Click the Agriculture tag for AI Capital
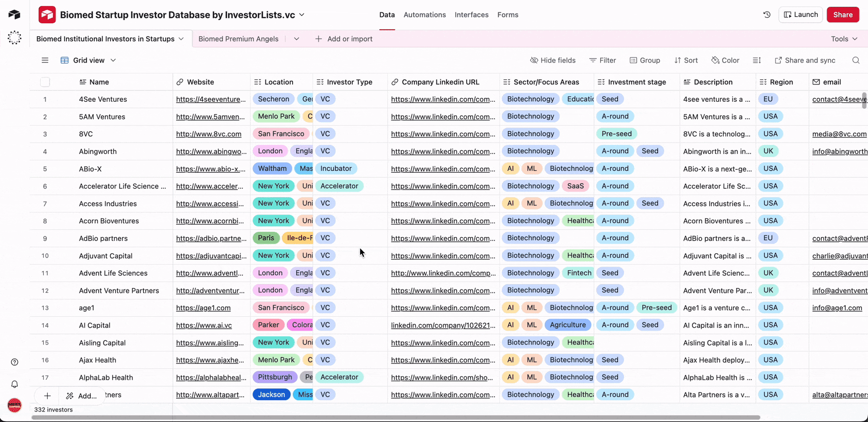The height and width of the screenshot is (422, 868). click(568, 325)
